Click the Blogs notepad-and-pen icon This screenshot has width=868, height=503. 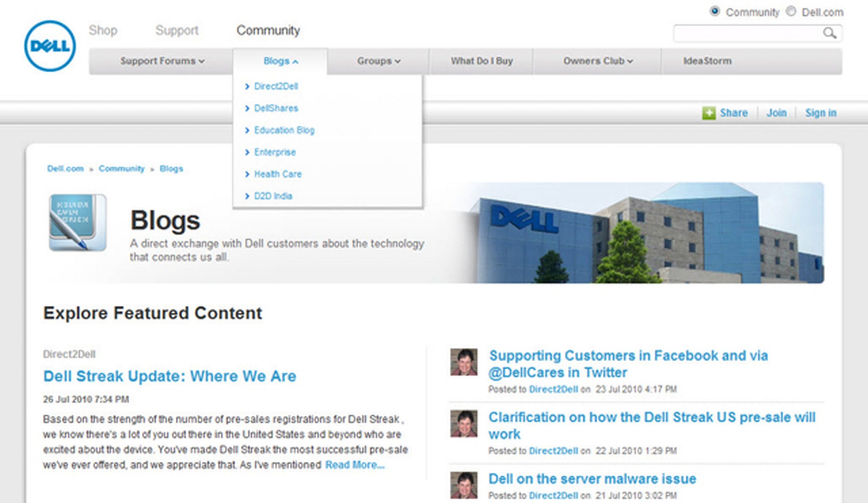click(77, 222)
